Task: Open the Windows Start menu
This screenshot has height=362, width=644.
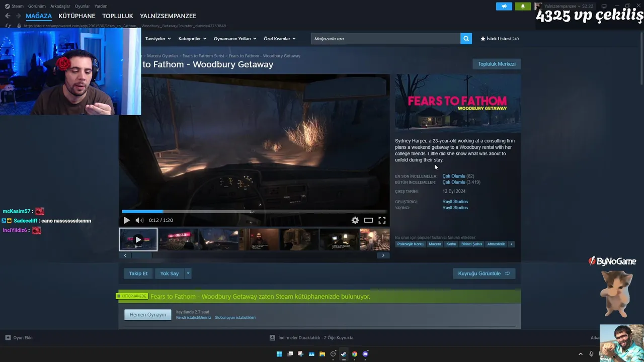Action: tap(279, 354)
